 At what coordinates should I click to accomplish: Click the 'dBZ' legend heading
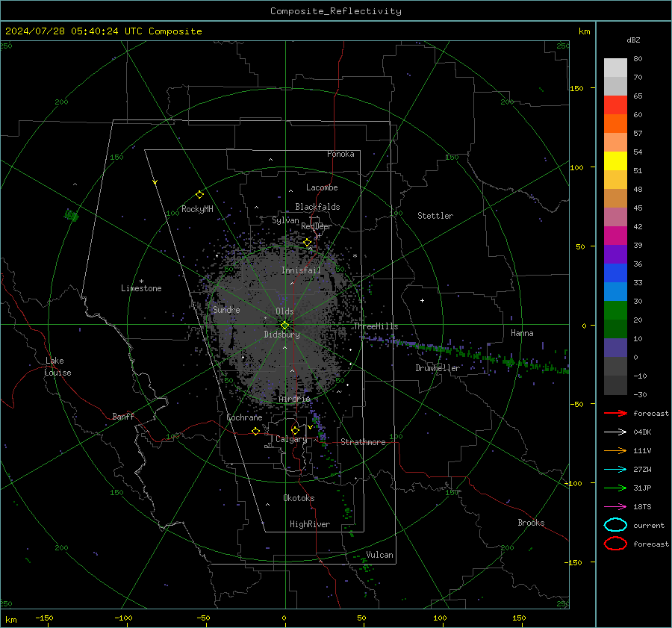633,40
